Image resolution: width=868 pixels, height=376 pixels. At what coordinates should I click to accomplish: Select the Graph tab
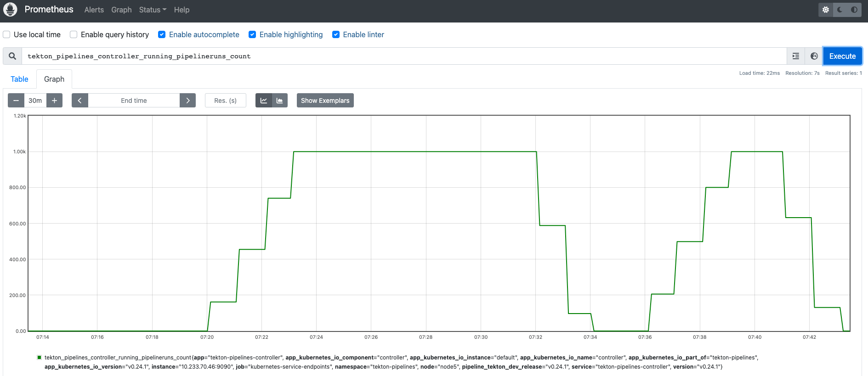tap(54, 79)
